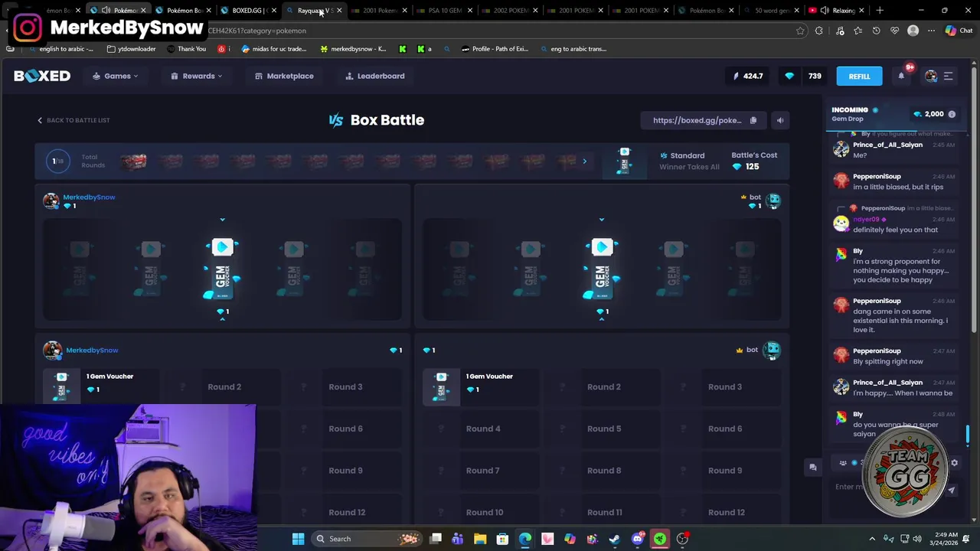The width and height of the screenshot is (980, 551).
Task: Open chat settings gear
Action: pyautogui.click(x=954, y=463)
